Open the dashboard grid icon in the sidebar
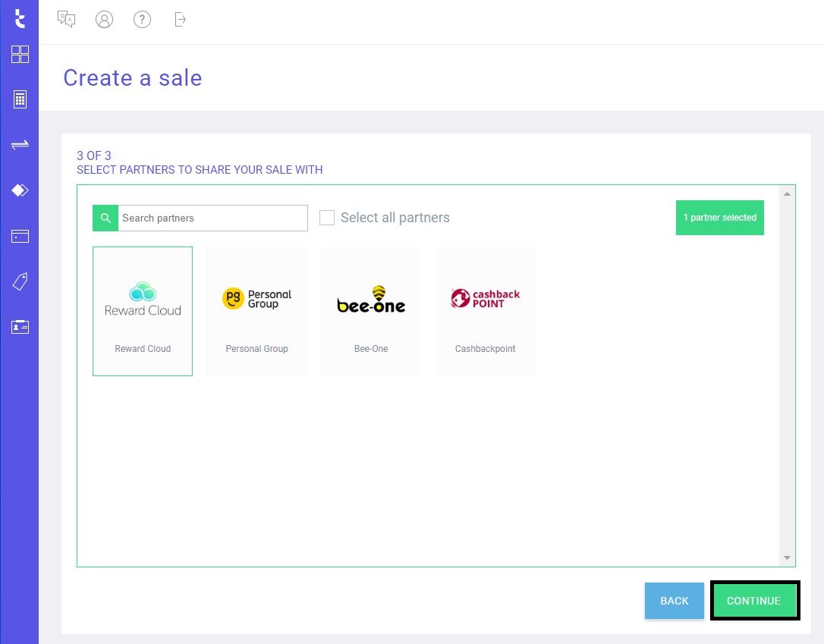Image resolution: width=824 pixels, height=644 pixels. click(20, 55)
